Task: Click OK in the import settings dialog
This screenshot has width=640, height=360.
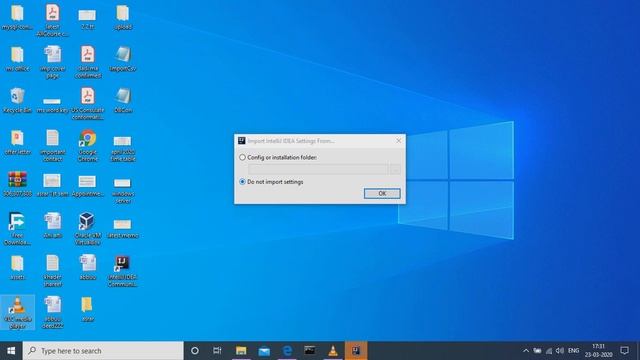Action: (382, 193)
